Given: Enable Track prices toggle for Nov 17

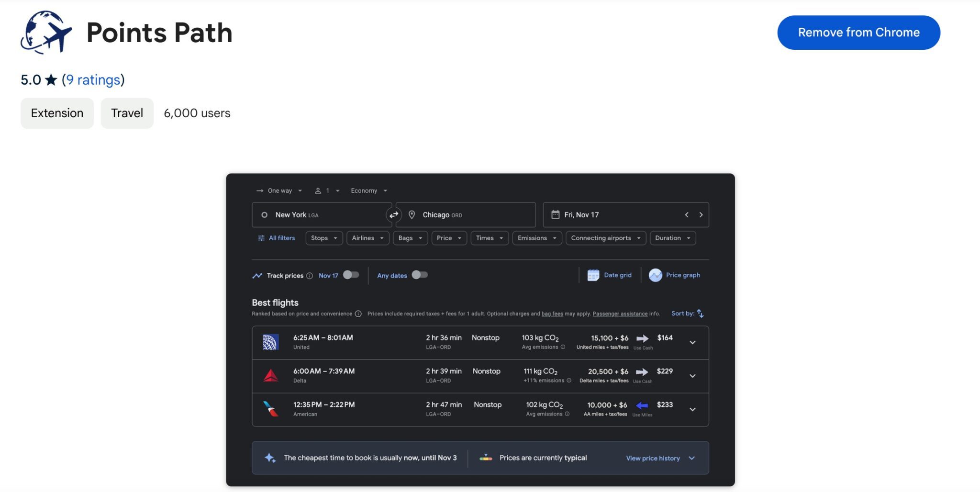Looking at the screenshot, I should 351,275.
